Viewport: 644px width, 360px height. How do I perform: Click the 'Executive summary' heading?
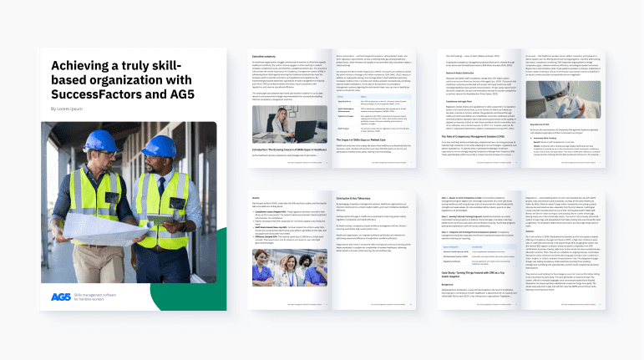coord(264,57)
